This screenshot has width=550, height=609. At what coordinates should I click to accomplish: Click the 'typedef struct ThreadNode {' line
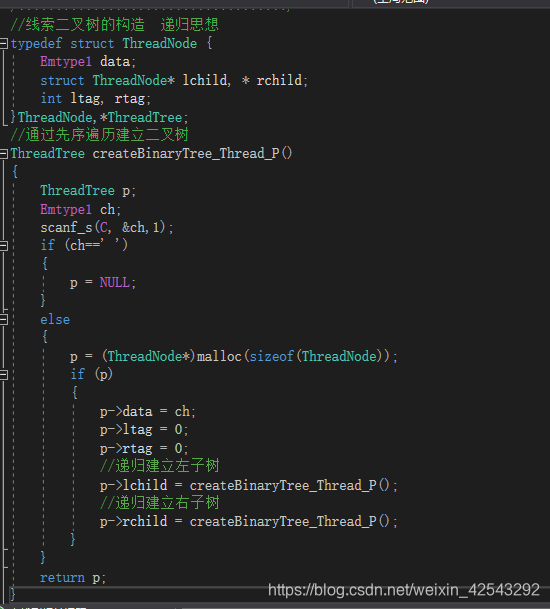pos(111,43)
